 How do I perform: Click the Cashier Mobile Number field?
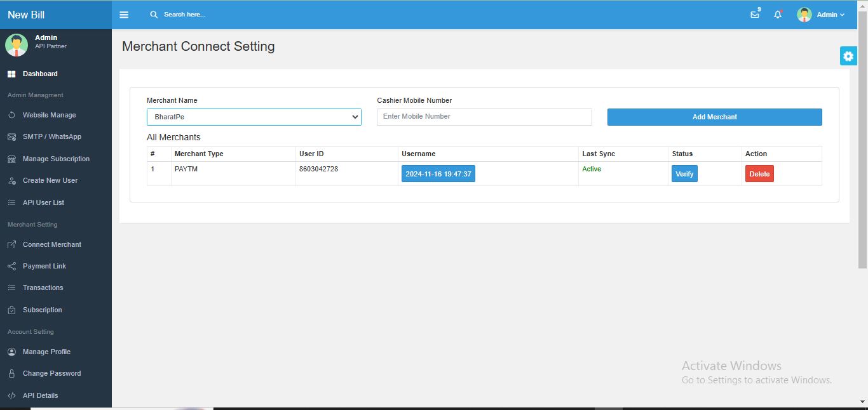(x=484, y=117)
